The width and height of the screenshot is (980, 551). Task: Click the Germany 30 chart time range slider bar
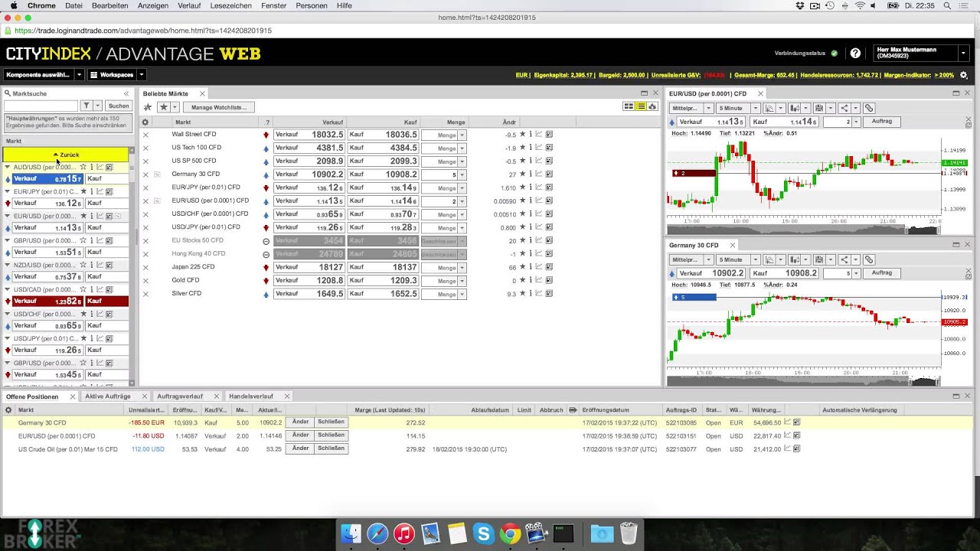coord(803,381)
